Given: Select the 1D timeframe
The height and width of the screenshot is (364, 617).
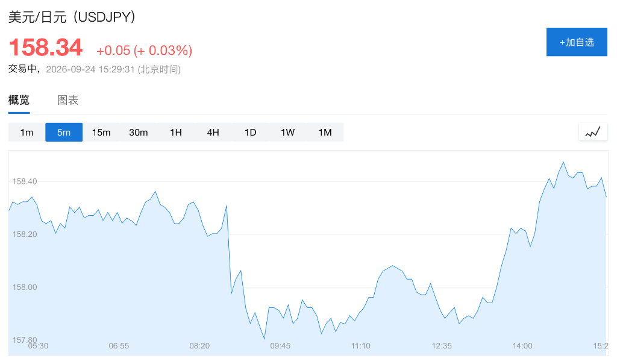Looking at the screenshot, I should point(250,132).
